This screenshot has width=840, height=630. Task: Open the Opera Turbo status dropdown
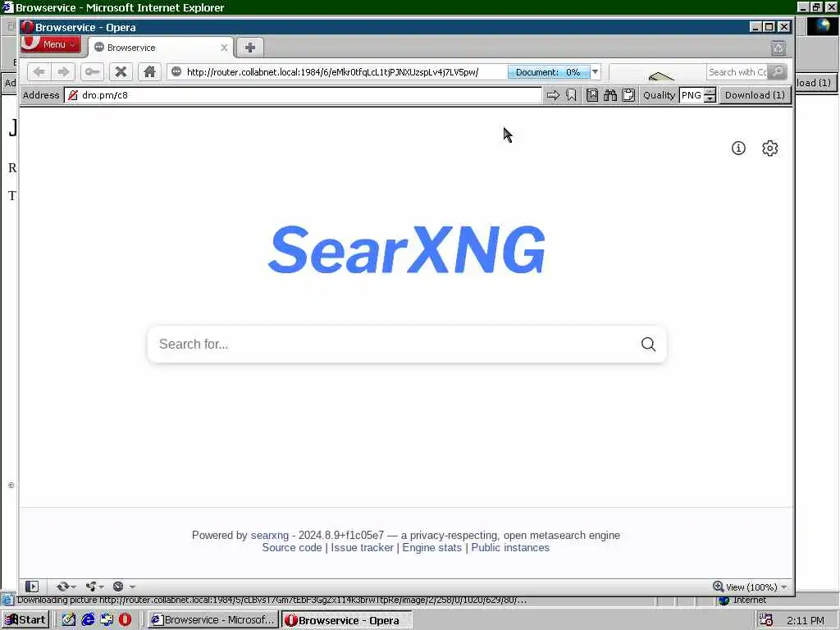coord(124,587)
